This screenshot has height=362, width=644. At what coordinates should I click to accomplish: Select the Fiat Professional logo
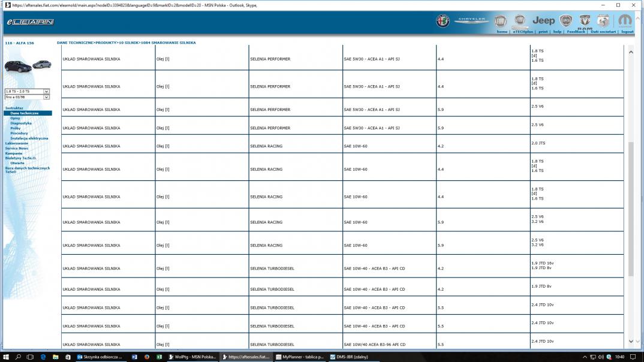pyautogui.click(x=520, y=20)
